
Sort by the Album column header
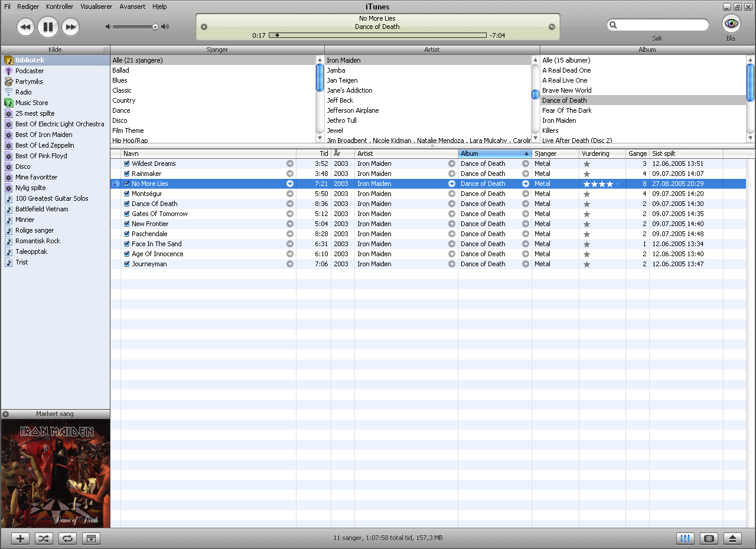tap(494, 153)
